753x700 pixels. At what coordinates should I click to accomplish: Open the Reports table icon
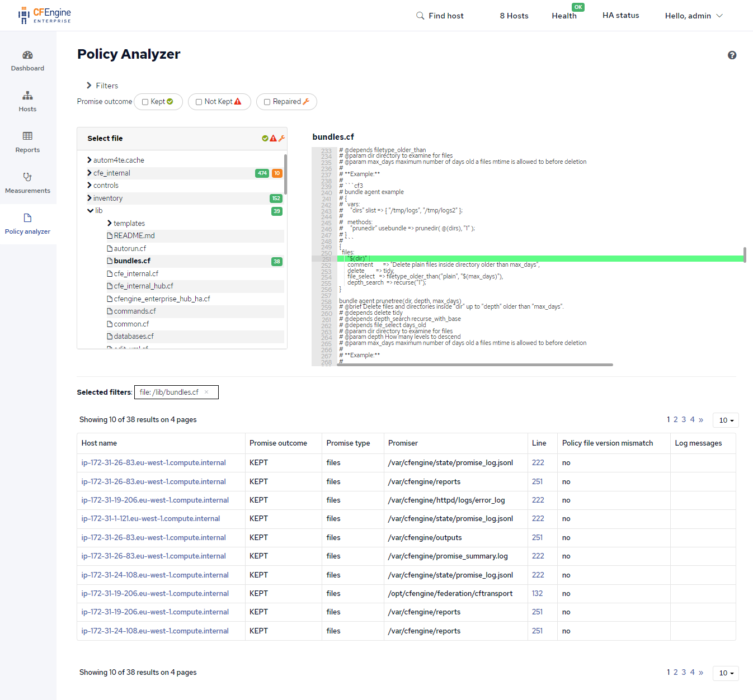27,136
